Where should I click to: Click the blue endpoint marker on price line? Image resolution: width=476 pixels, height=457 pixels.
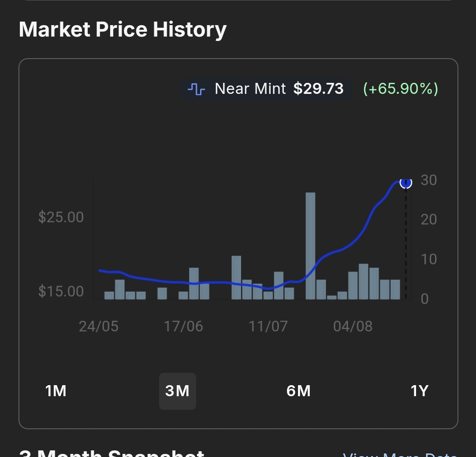coord(405,182)
